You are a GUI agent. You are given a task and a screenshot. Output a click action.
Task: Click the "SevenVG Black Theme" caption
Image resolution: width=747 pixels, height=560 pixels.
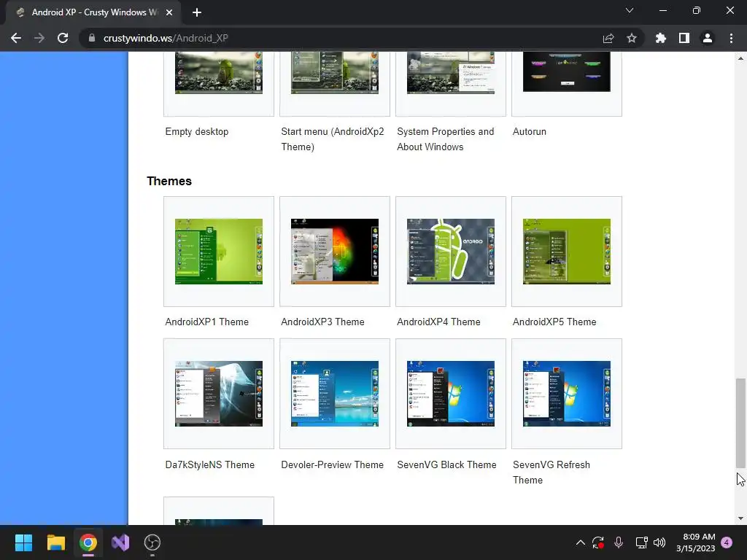coord(446,464)
